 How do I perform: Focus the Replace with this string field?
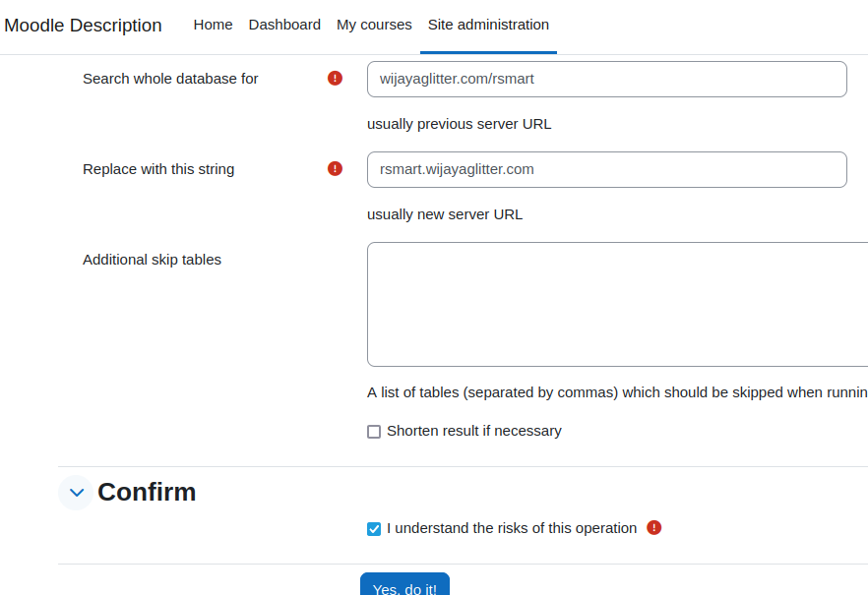(x=606, y=170)
